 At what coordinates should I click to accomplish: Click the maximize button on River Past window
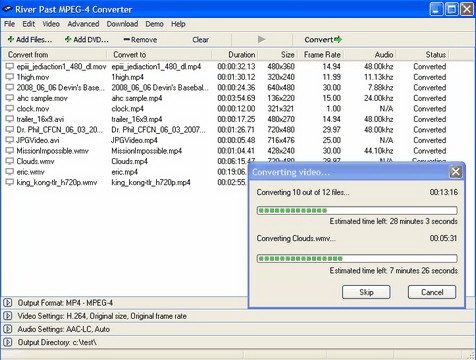pyautogui.click(x=452, y=9)
